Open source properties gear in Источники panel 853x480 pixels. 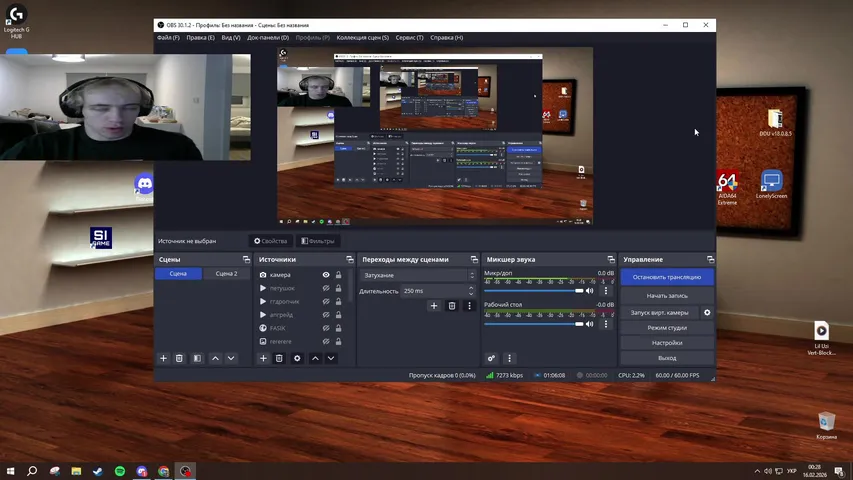click(x=297, y=358)
